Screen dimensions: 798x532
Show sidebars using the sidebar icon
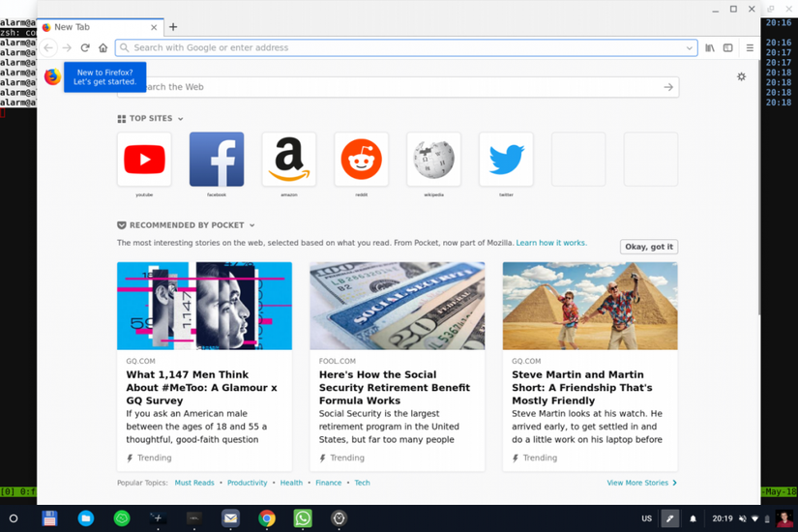[x=727, y=47]
